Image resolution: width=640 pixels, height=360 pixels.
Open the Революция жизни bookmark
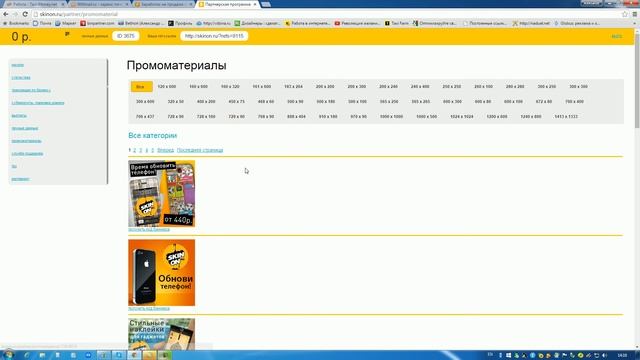[x=357, y=24]
